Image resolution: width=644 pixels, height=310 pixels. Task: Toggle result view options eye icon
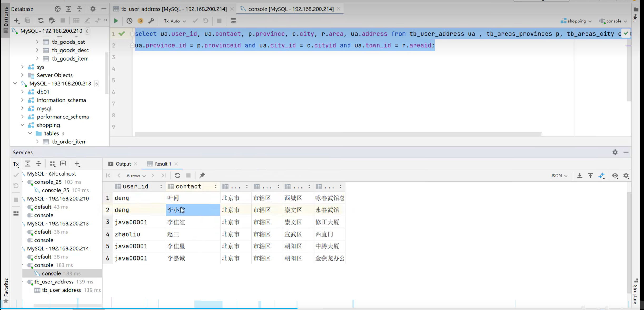tap(615, 176)
